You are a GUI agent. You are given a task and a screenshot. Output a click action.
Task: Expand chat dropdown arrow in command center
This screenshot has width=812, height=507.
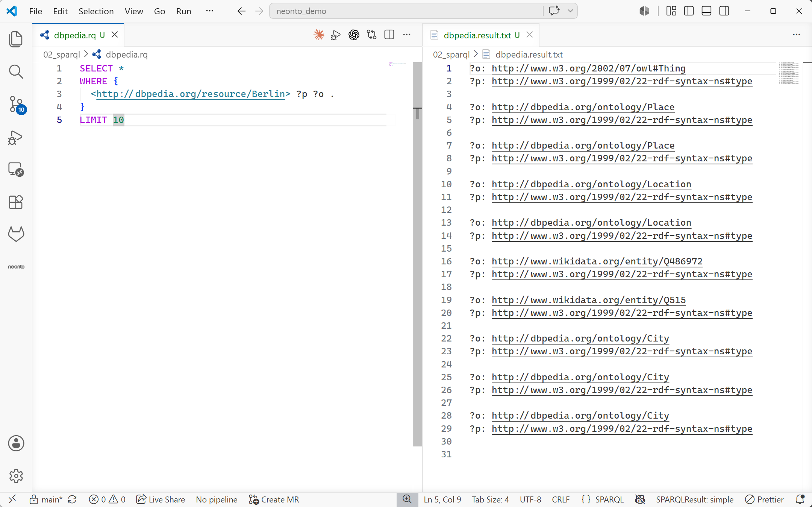pyautogui.click(x=570, y=11)
